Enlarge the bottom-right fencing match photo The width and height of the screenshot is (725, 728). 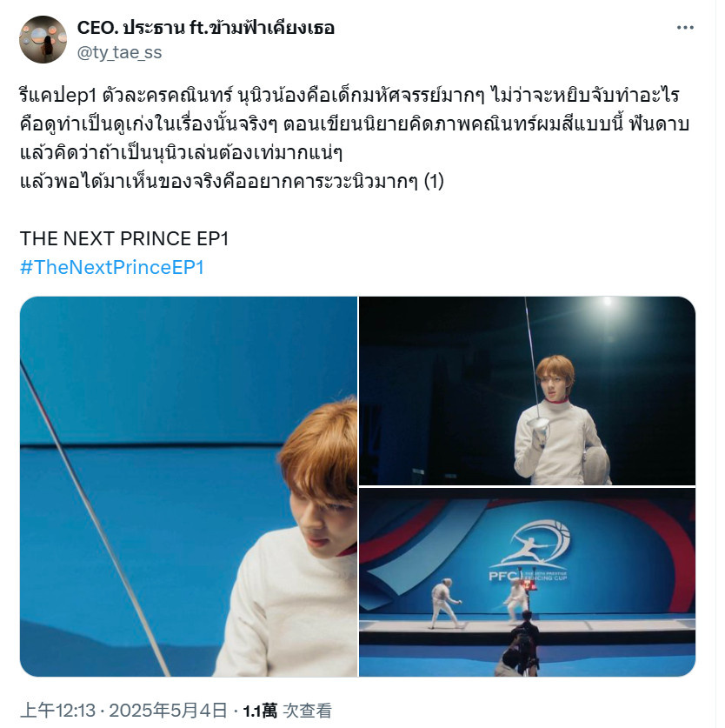coord(528,582)
